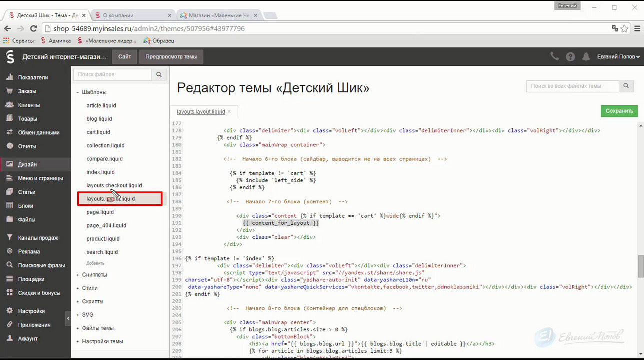
Task: Click the Поиск файлов input field
Action: pyautogui.click(x=112, y=74)
